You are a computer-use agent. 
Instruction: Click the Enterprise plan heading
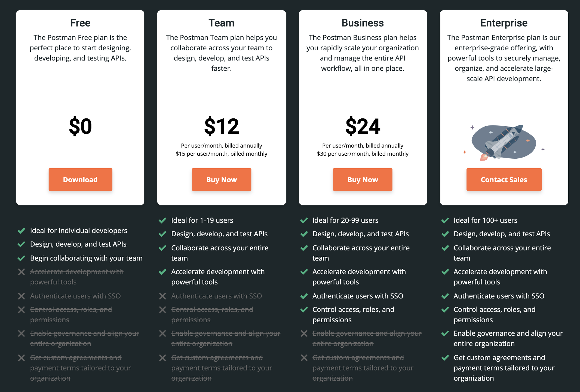(504, 23)
